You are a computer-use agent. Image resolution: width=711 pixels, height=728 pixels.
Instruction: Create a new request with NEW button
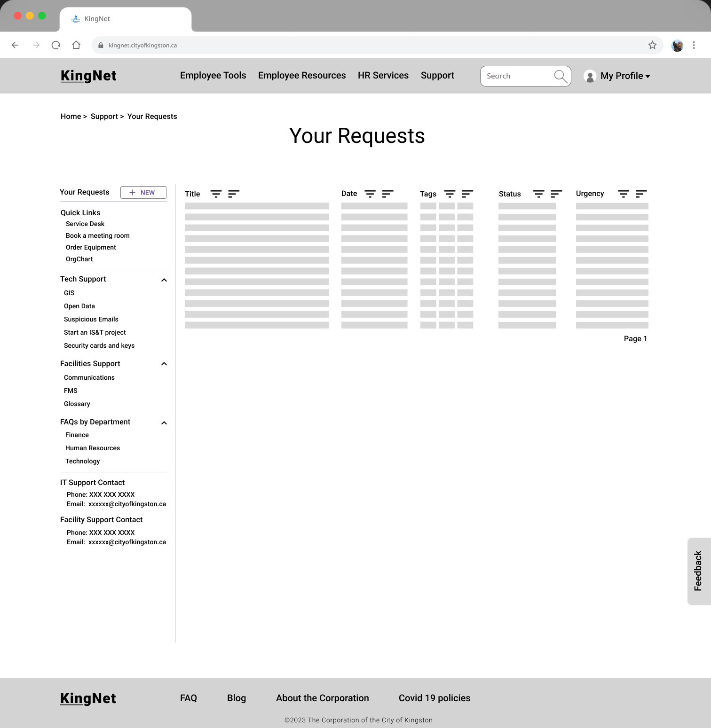tap(143, 193)
